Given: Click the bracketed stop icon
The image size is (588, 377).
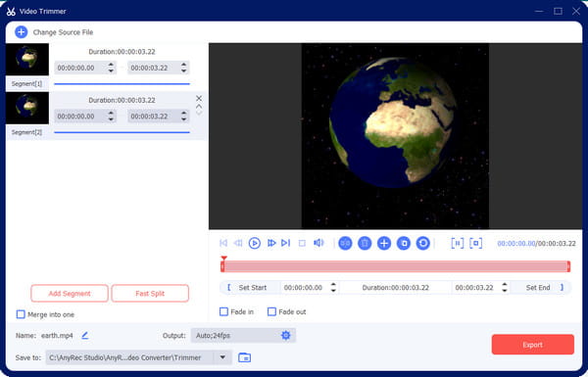Looking at the screenshot, I should pyautogui.click(x=476, y=243).
